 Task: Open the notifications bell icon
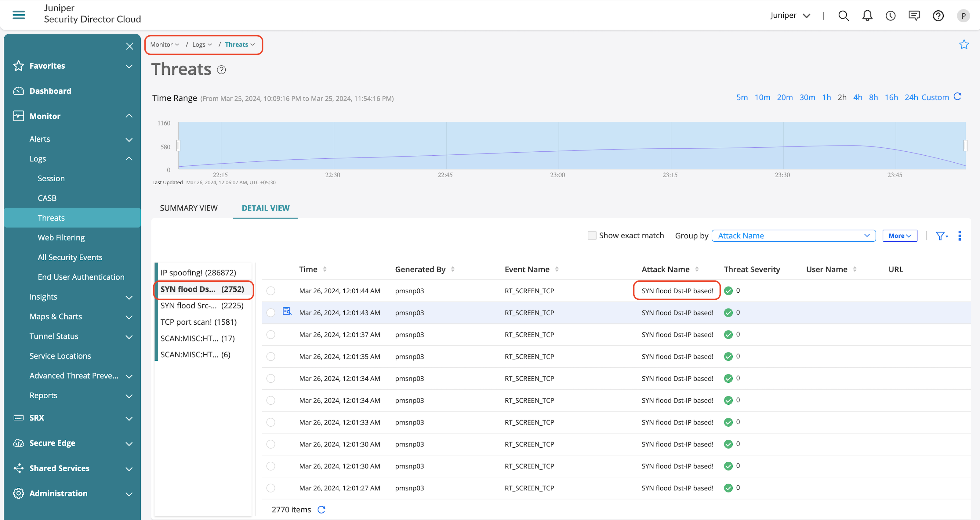867,16
